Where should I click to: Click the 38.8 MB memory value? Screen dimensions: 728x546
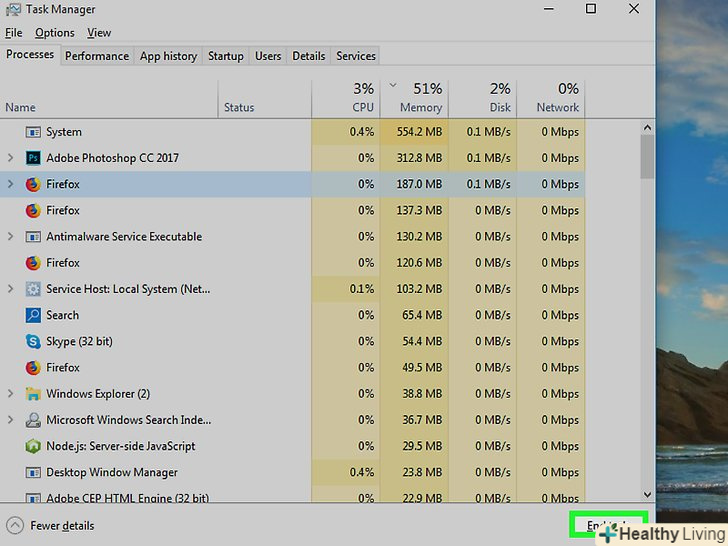point(422,394)
